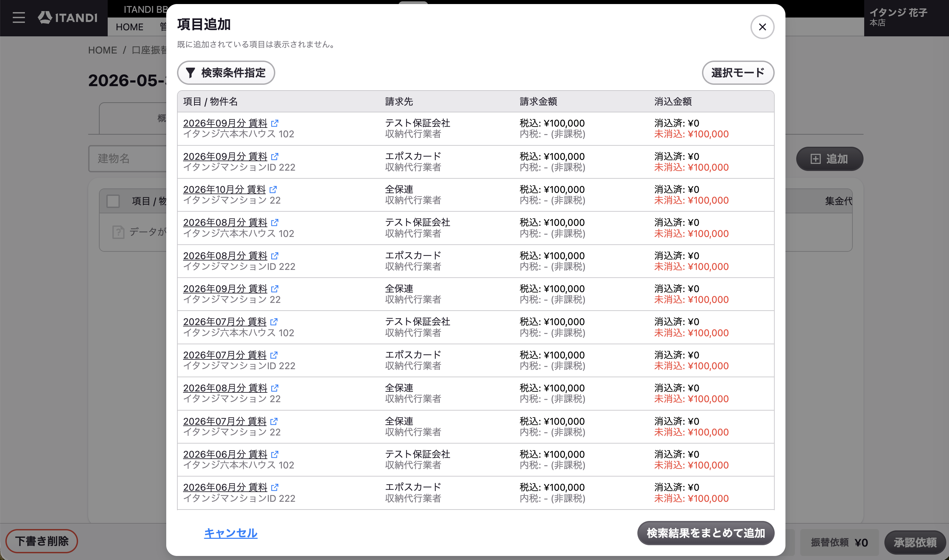Open external link icon for first 2026年09月分 賃料
Viewport: 949px width, 560px height.
(275, 123)
